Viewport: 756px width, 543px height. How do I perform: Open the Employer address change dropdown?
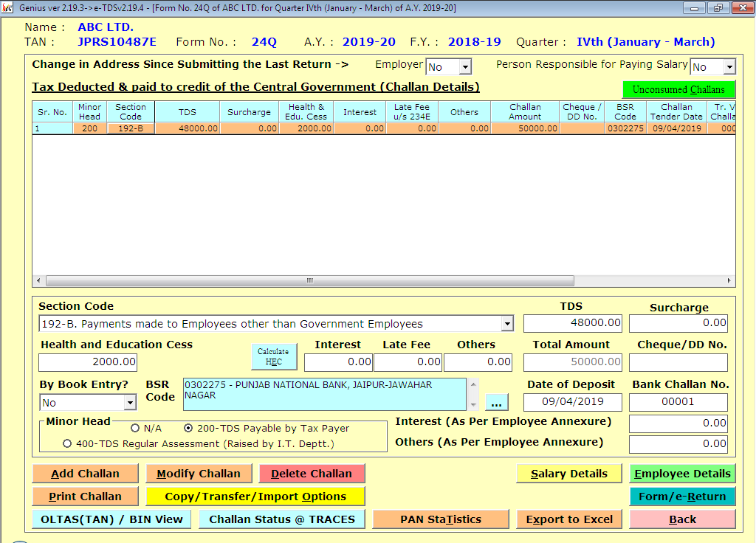pyautogui.click(x=464, y=67)
